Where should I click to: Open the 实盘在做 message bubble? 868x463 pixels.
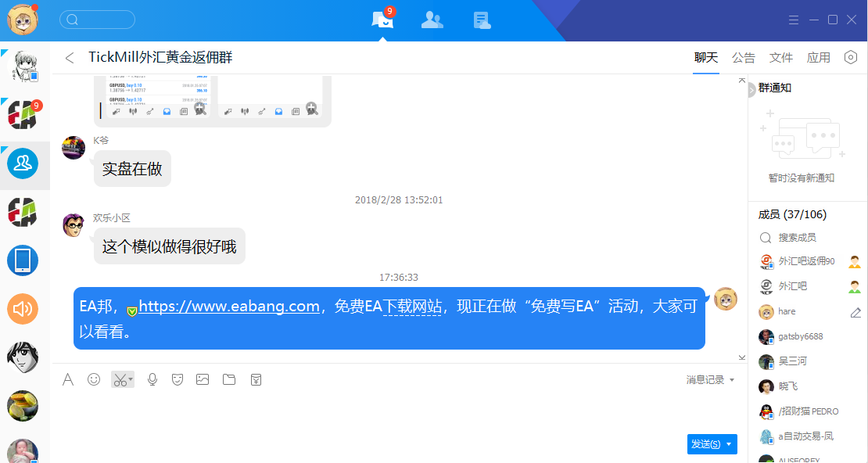[132, 169]
